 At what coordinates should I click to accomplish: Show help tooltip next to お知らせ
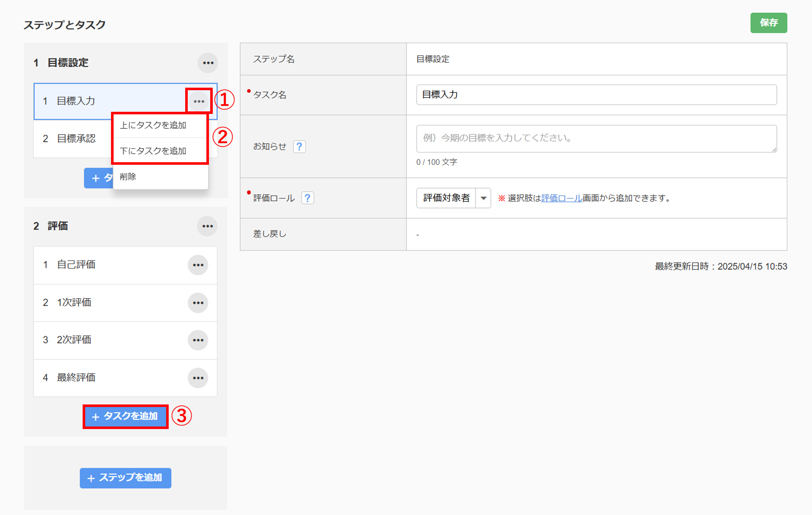(x=299, y=147)
